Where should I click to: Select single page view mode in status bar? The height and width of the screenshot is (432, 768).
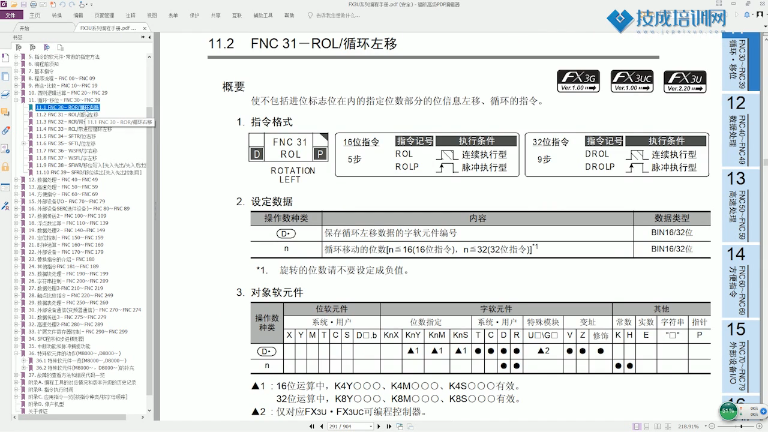tap(636, 427)
